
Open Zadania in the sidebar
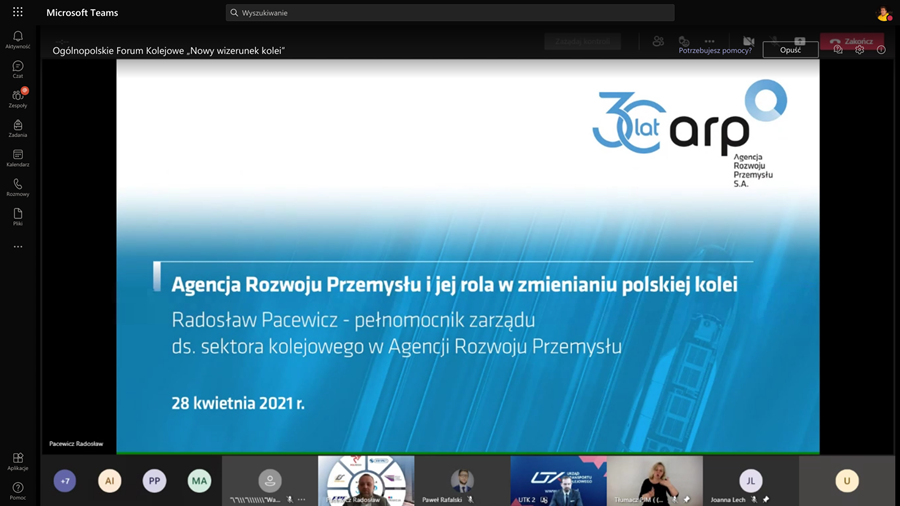pyautogui.click(x=18, y=129)
